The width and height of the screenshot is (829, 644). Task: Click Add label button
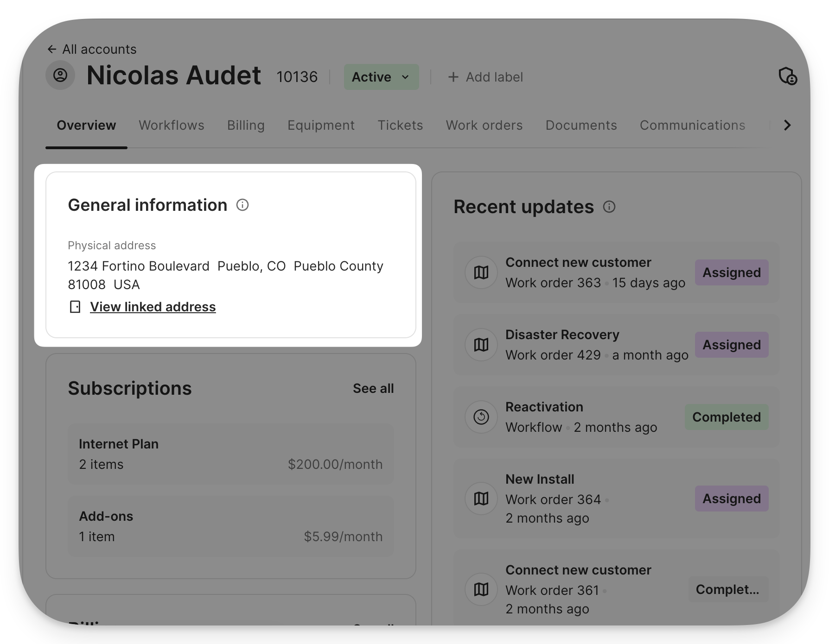(485, 77)
